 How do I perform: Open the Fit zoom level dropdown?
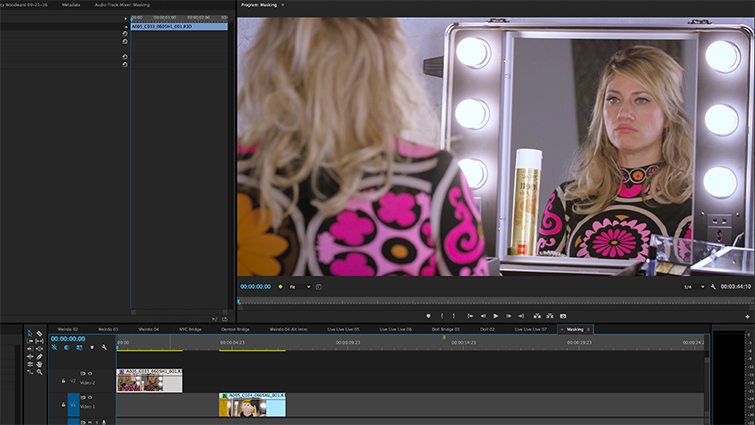point(299,287)
